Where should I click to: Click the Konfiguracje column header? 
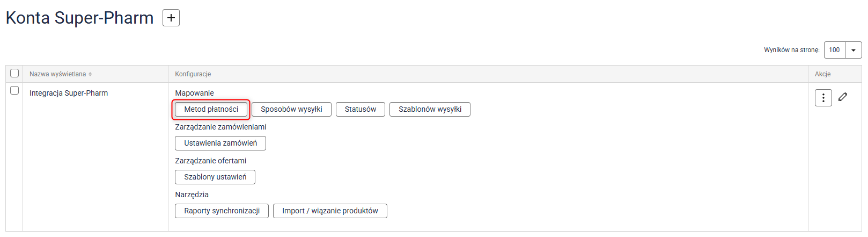coord(193,74)
